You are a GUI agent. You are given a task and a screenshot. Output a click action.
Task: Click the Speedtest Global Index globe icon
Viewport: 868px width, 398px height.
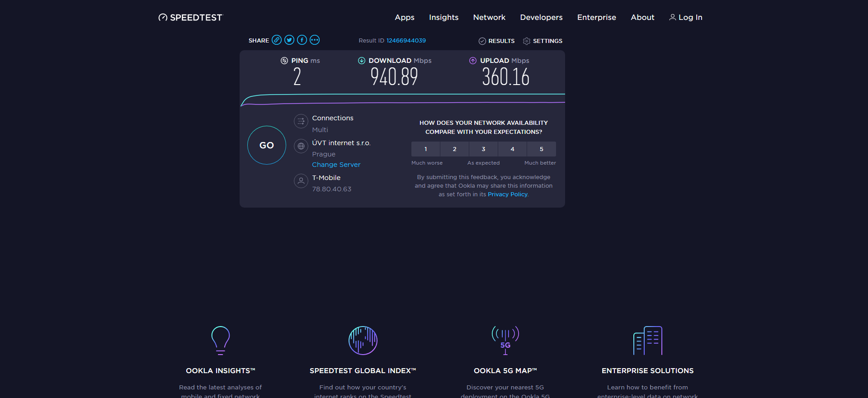click(363, 340)
